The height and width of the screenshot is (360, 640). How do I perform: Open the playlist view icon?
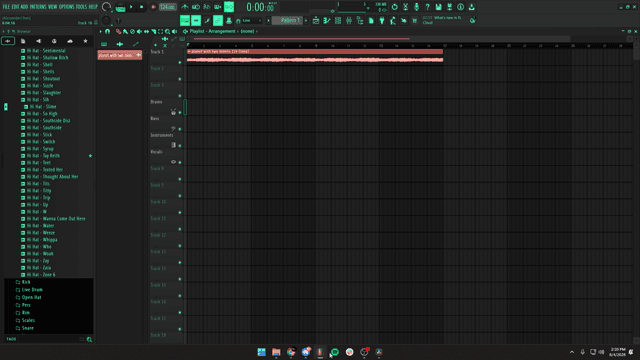pos(316,20)
